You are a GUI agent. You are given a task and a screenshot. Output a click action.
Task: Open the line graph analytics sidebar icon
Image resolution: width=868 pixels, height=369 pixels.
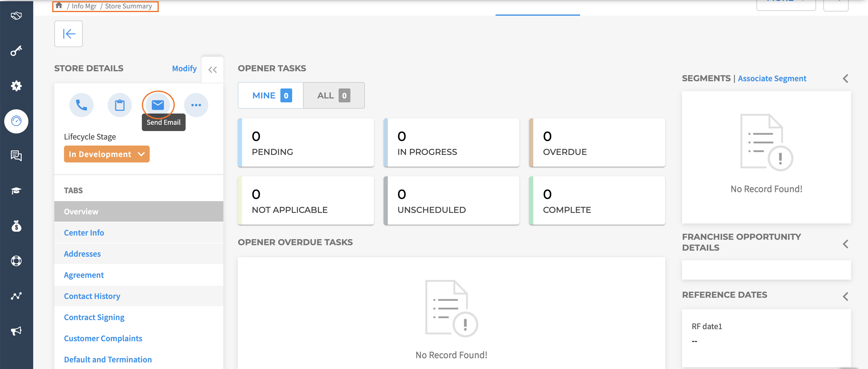[16, 296]
